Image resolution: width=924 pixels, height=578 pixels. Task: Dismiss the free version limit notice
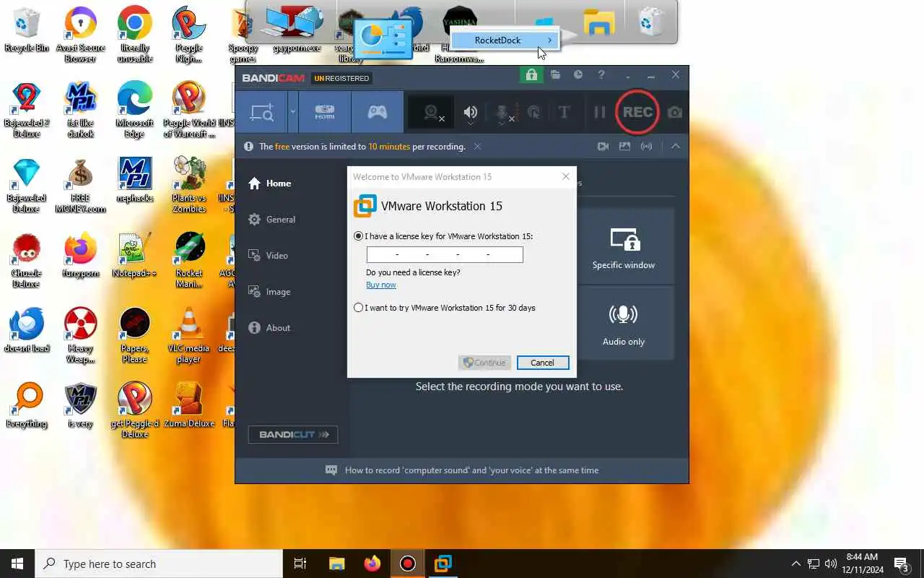click(x=477, y=147)
